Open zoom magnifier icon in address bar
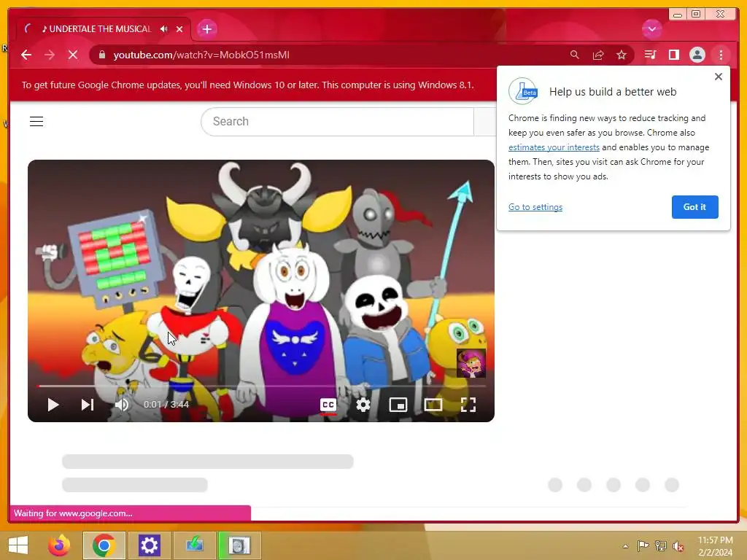Screen dimensions: 747x560 click(x=575, y=55)
